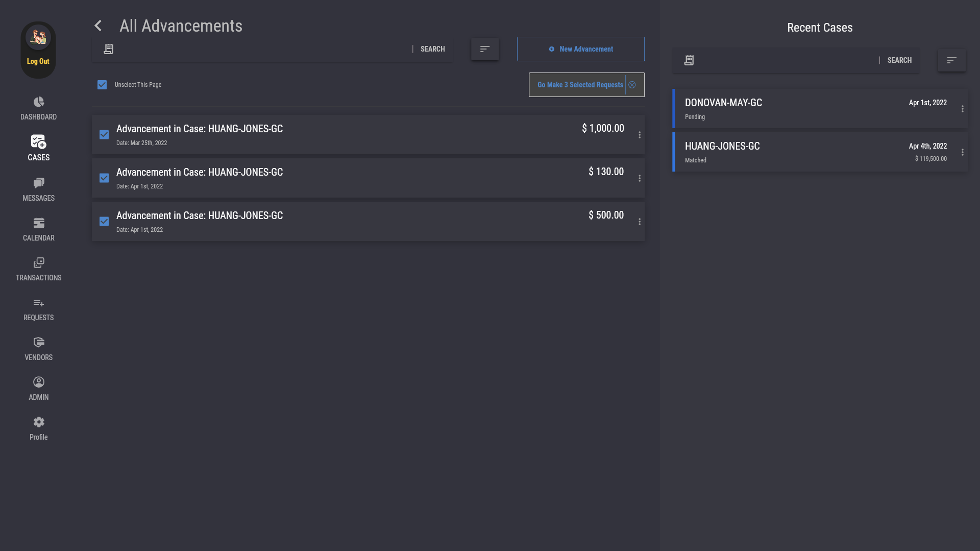This screenshot has height=551, width=980.
Task: Open the advancements sort filter menu
Action: click(x=485, y=49)
